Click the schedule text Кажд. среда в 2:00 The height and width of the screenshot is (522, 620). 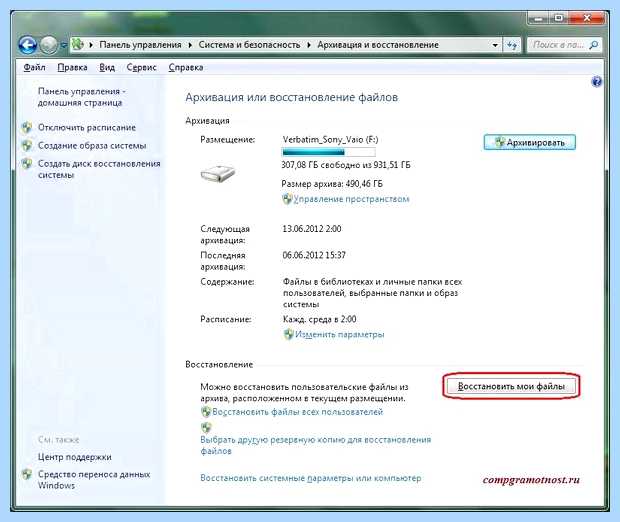click(x=319, y=319)
